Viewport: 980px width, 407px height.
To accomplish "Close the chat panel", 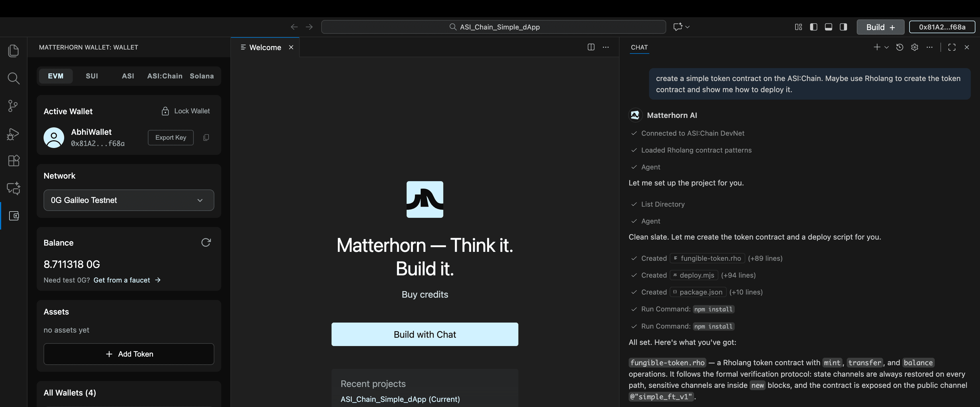I will pyautogui.click(x=967, y=47).
